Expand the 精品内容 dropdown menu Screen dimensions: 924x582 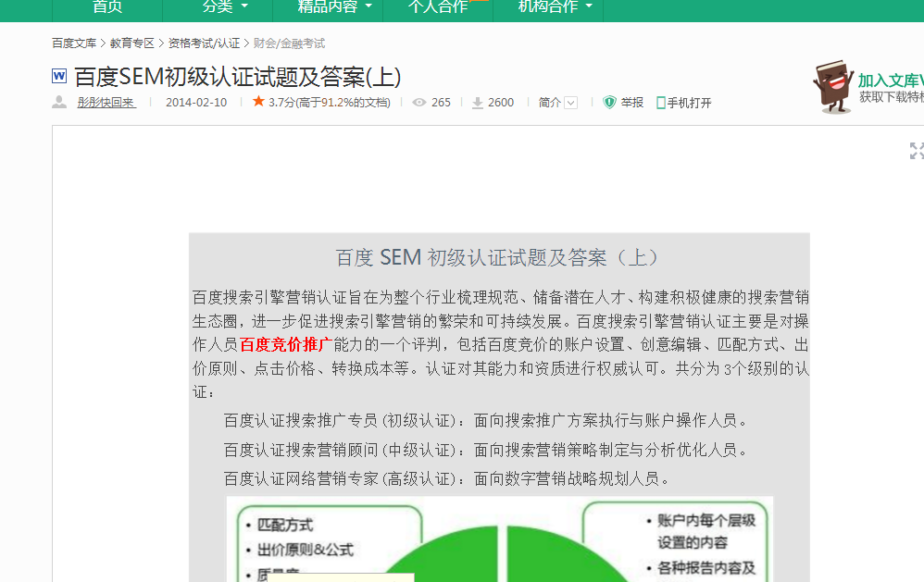click(x=334, y=7)
